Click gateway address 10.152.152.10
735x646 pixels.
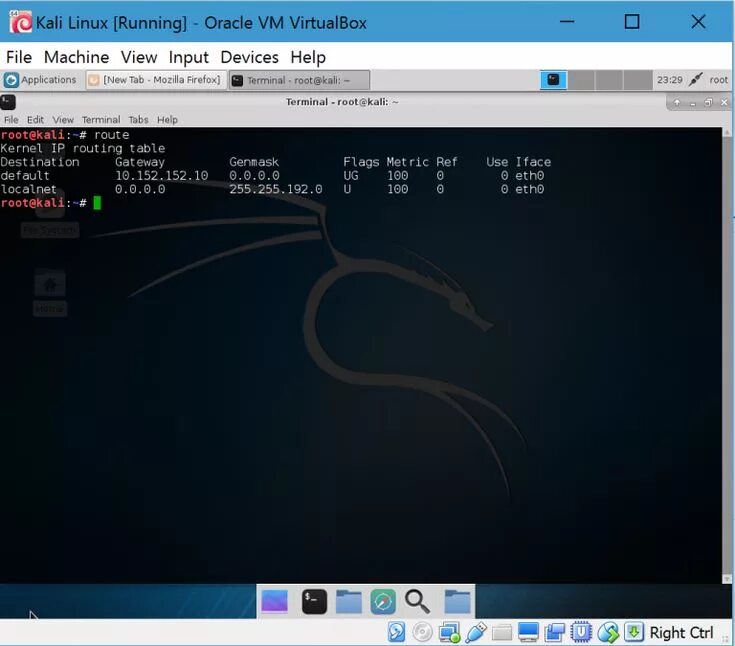point(161,176)
